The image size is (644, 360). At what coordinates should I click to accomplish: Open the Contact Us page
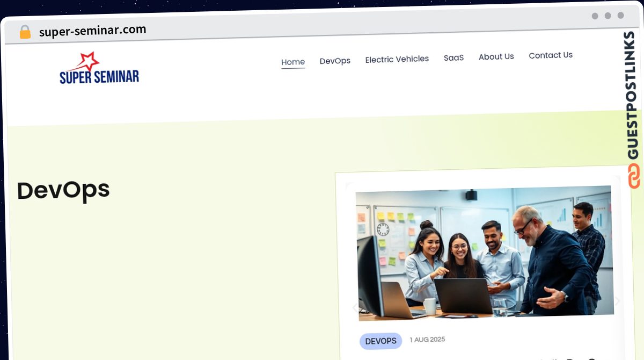pyautogui.click(x=551, y=55)
